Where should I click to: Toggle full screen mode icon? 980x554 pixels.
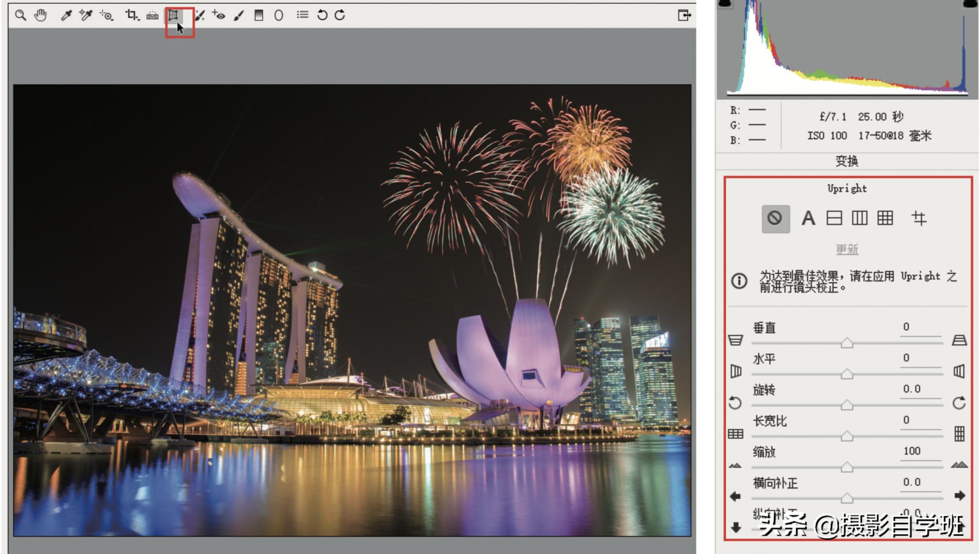[x=684, y=15]
